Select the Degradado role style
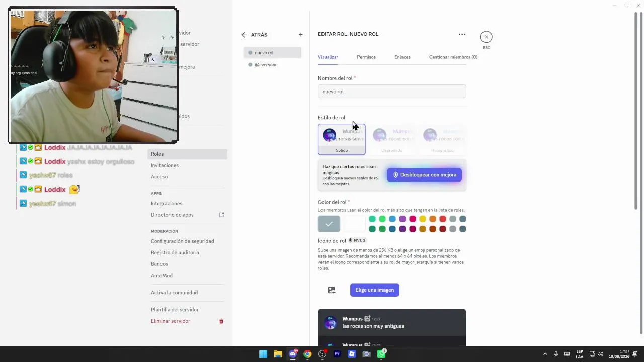This screenshot has width=644, height=362. [392, 139]
